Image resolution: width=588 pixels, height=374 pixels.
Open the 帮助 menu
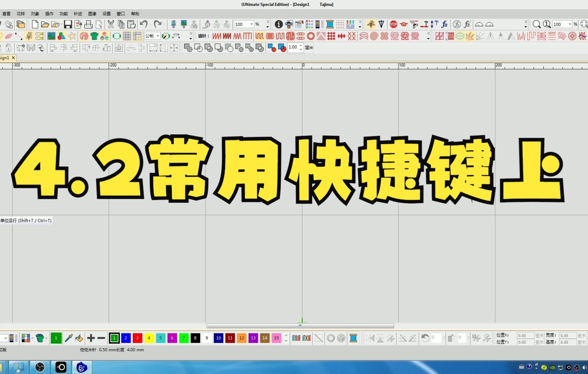pyautogui.click(x=135, y=14)
